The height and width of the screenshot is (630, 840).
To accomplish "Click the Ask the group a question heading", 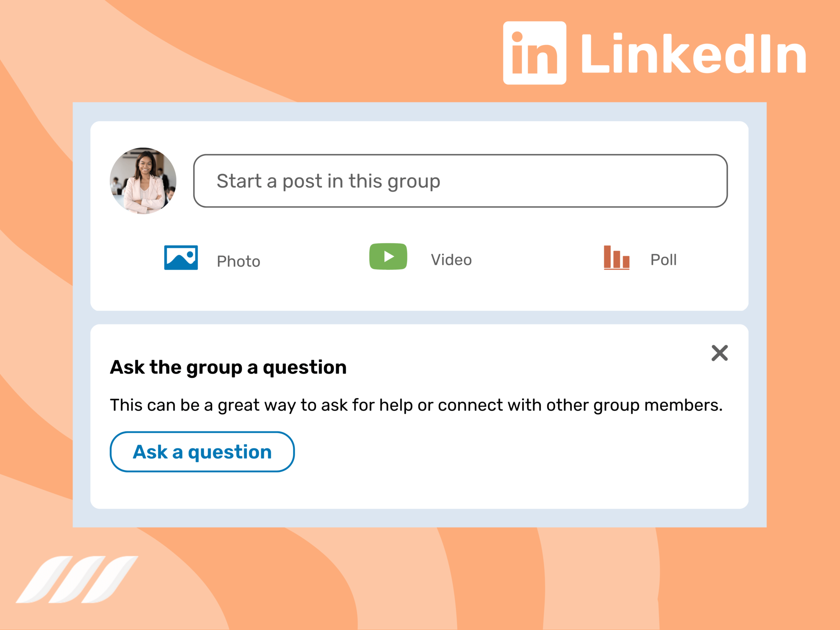I will pos(228,367).
